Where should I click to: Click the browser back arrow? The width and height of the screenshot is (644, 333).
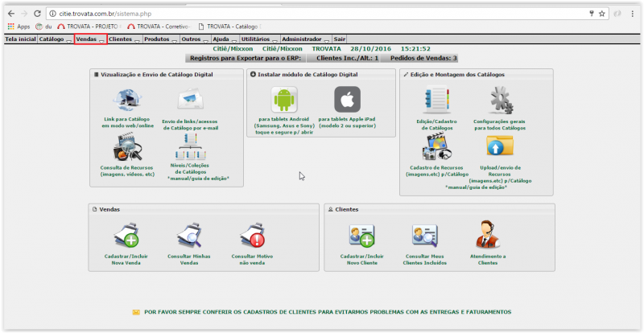[11, 14]
